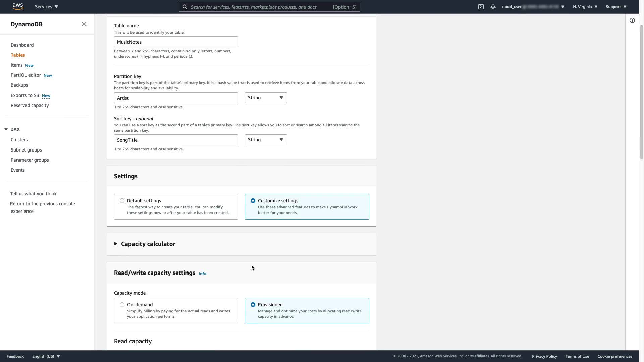Viewport: 644px width, 362px height.
Task: Collapse the DAX section triangle
Action: [x=6, y=129]
